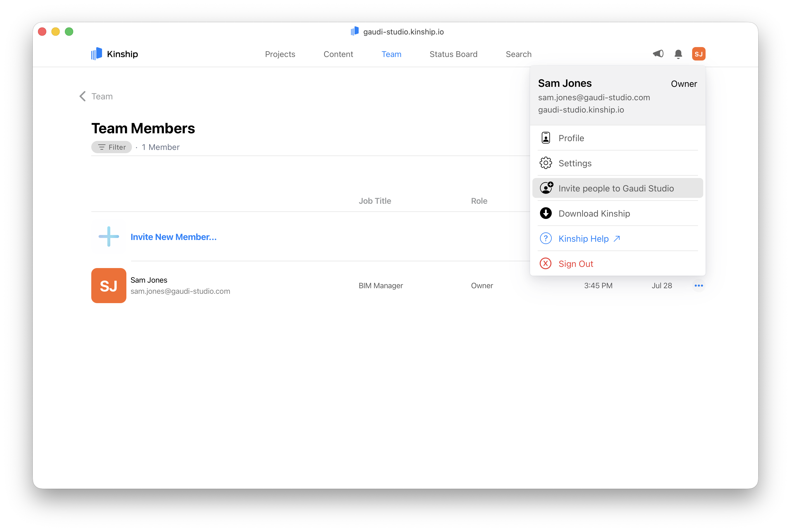This screenshot has width=791, height=532.
Task: Select Sign Out from the menu
Action: pos(576,264)
